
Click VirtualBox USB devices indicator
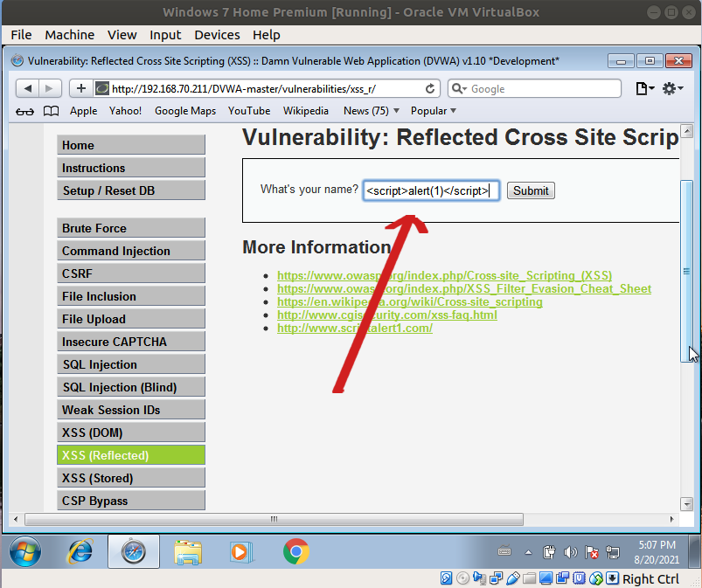pos(512,578)
